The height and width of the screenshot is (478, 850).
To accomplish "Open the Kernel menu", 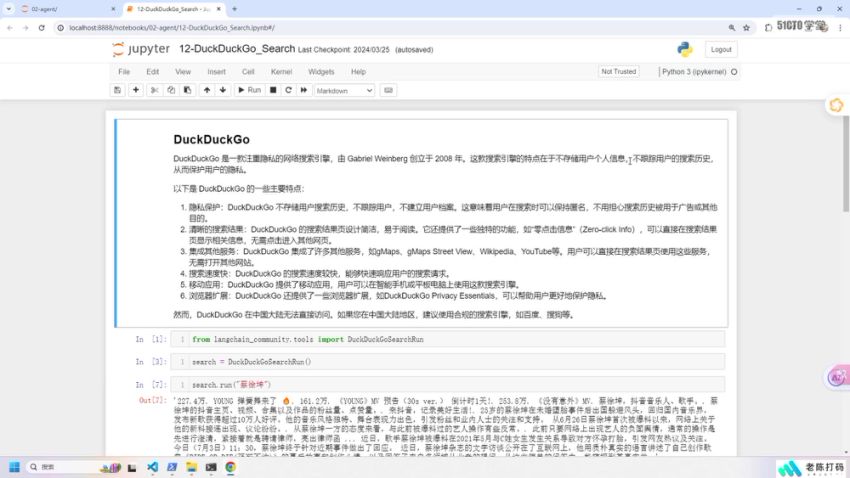I will pyautogui.click(x=281, y=72).
